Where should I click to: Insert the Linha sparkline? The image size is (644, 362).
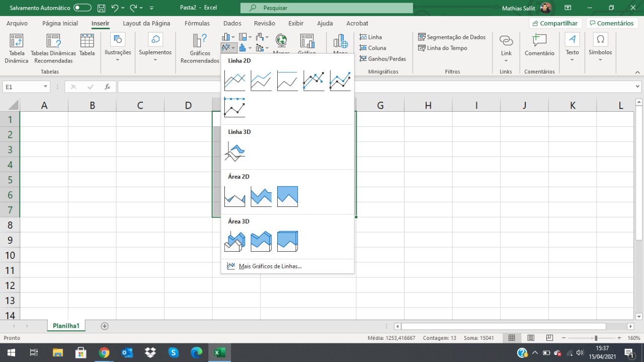click(x=371, y=37)
